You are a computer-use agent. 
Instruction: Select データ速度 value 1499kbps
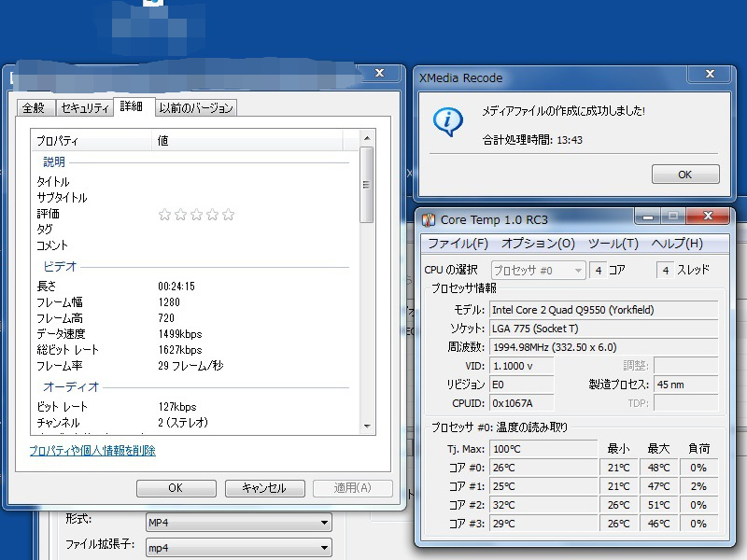click(x=180, y=334)
